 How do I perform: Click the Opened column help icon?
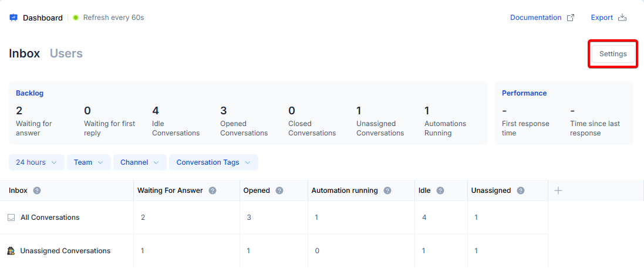279,191
